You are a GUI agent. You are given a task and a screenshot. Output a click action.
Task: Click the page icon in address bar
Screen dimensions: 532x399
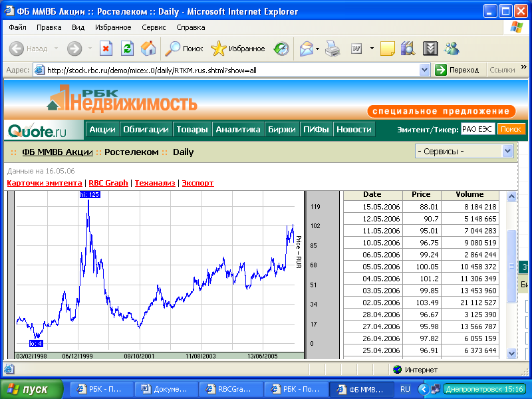click(x=40, y=70)
